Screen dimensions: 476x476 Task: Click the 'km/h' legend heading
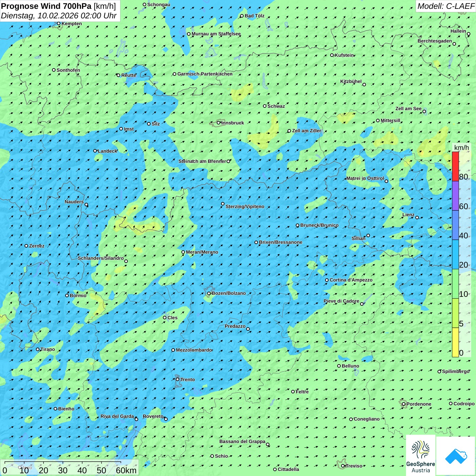tap(462, 148)
